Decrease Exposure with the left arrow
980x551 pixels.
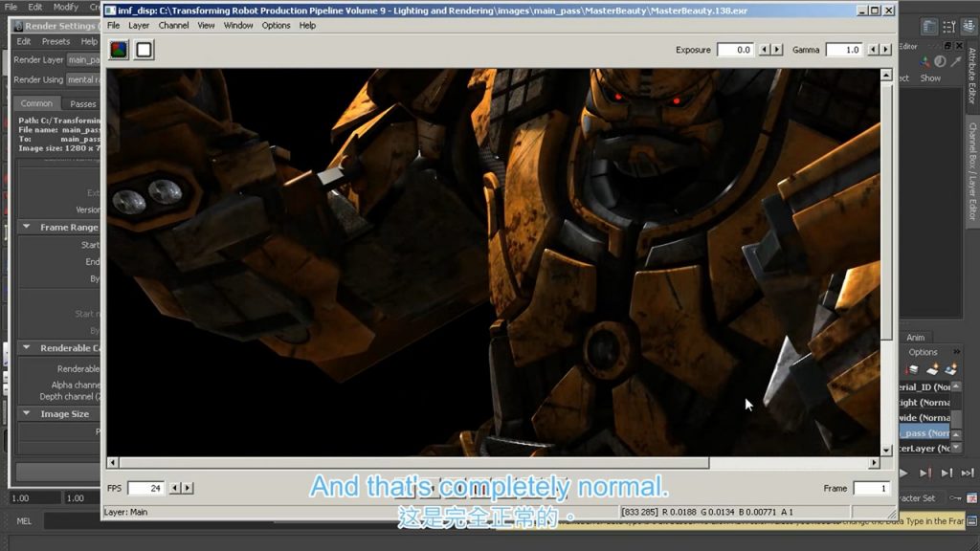[x=764, y=50]
